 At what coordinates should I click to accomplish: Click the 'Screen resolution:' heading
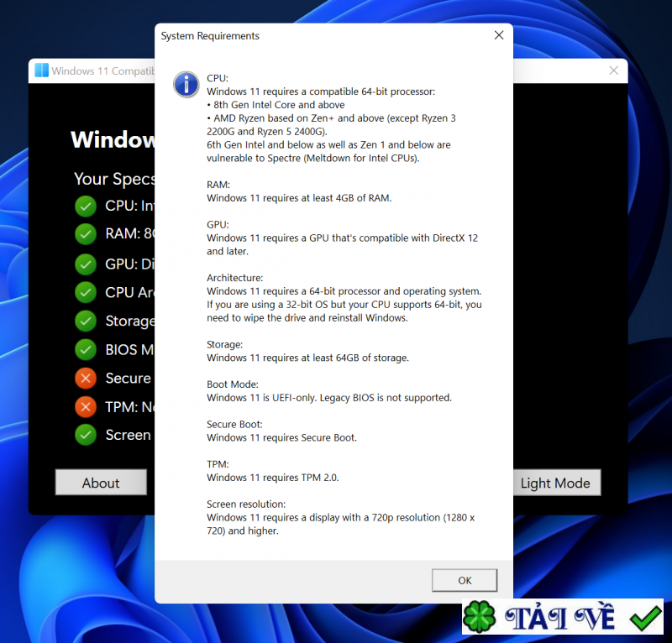pos(246,504)
